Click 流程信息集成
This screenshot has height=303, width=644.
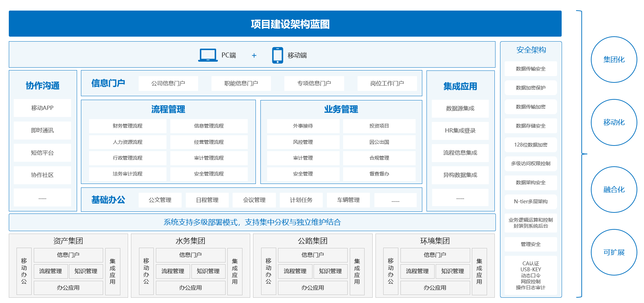click(460, 153)
